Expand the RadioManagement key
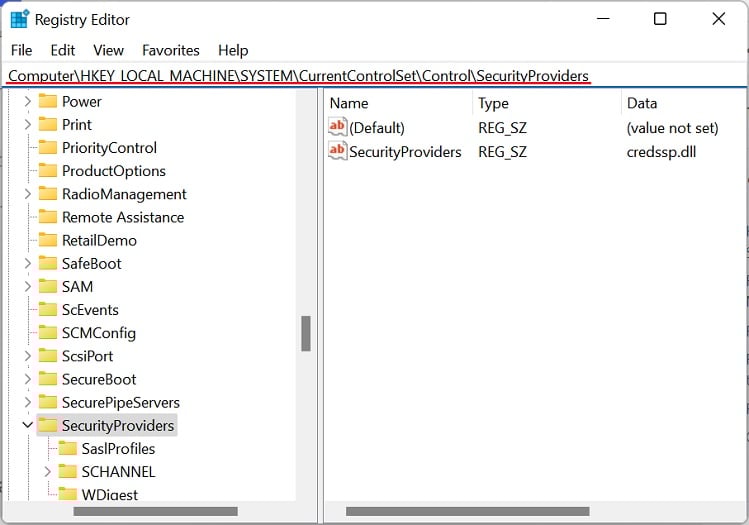The image size is (749, 525). pos(27,194)
